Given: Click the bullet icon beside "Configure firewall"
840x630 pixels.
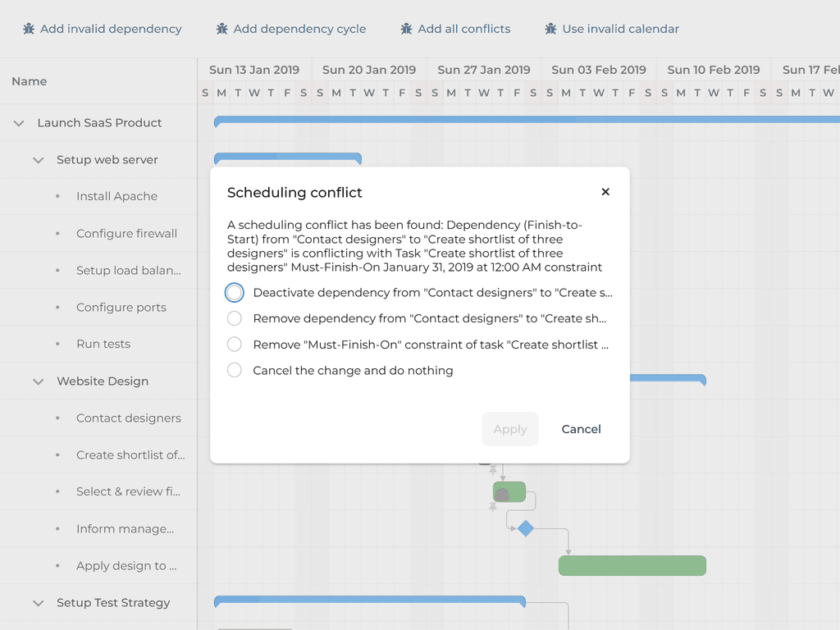Looking at the screenshot, I should tap(57, 233).
